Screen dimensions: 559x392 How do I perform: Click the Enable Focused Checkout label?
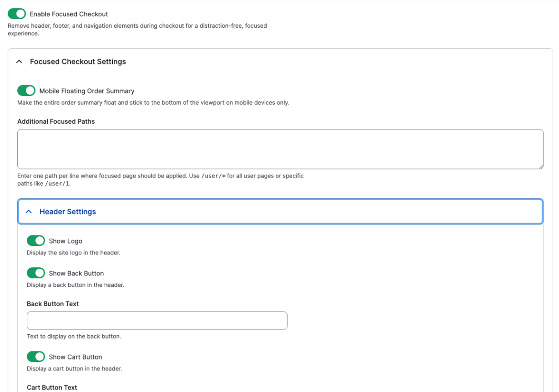(x=68, y=13)
